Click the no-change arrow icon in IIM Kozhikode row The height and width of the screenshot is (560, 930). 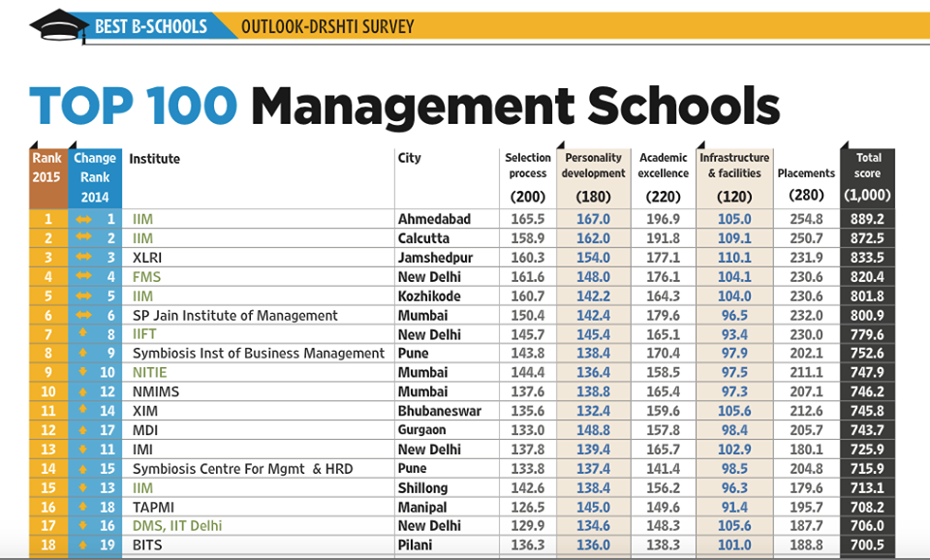point(83,296)
